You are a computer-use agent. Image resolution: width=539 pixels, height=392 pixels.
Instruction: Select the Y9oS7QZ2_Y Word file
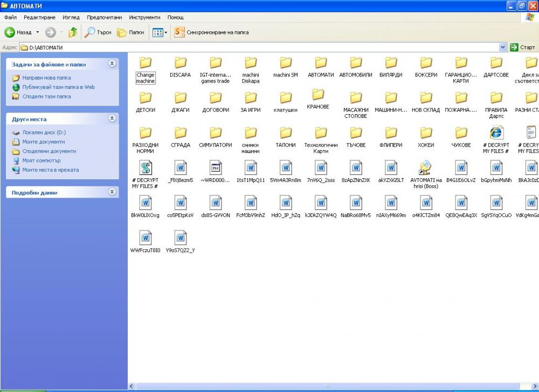coord(180,242)
